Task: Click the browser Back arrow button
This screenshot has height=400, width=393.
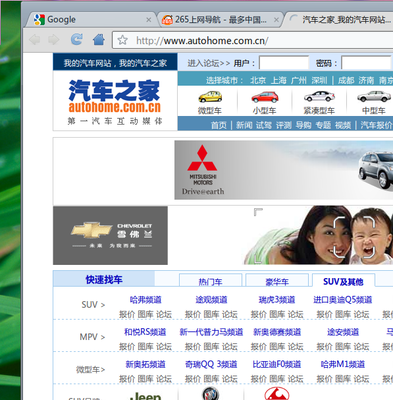Action: 34,40
